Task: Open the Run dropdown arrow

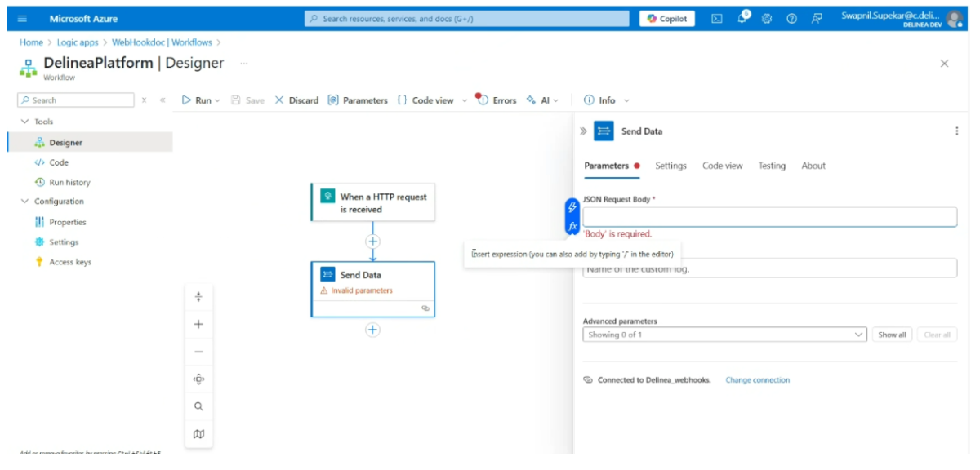Action: click(x=217, y=100)
